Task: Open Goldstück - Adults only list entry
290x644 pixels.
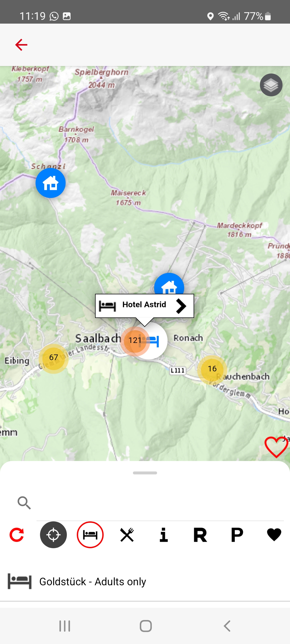Action: tap(145, 581)
